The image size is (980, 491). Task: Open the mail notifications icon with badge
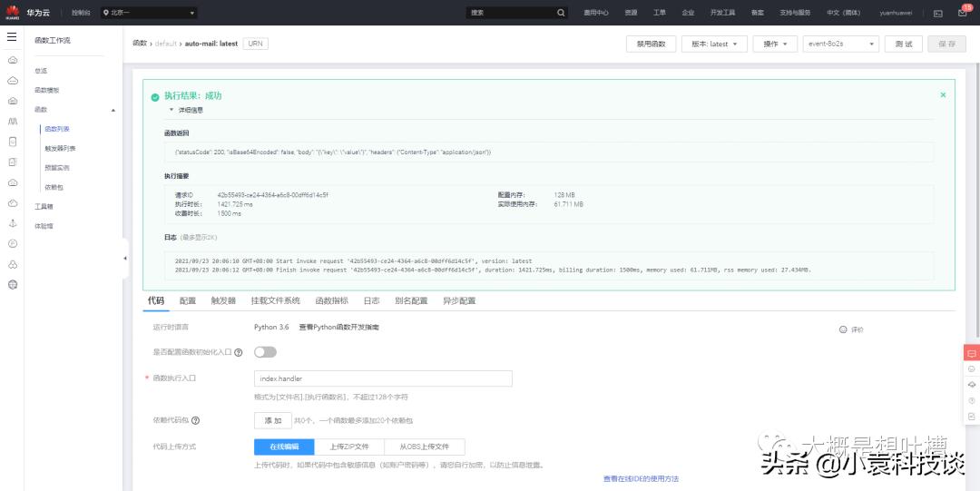(962, 13)
